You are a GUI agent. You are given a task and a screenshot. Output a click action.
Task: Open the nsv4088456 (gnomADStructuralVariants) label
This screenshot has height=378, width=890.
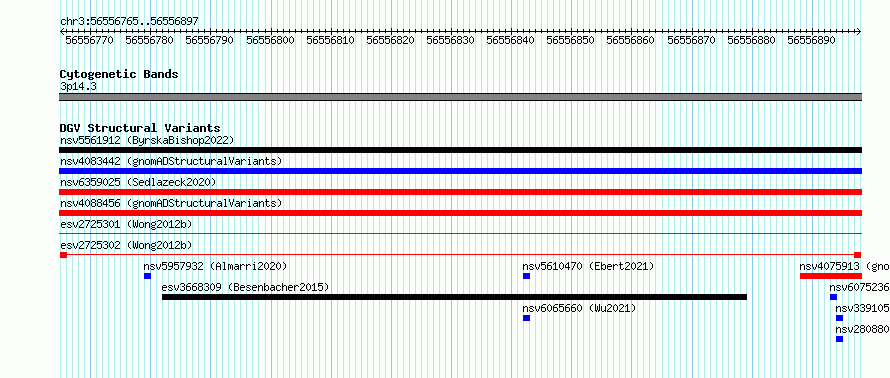tap(171, 203)
